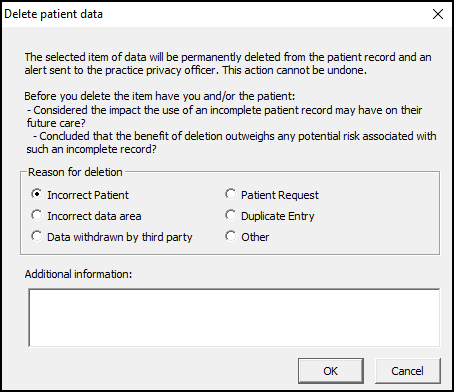The height and width of the screenshot is (392, 454).
Task: Pick the Patient Request radio button
Action: pyautogui.click(x=230, y=194)
